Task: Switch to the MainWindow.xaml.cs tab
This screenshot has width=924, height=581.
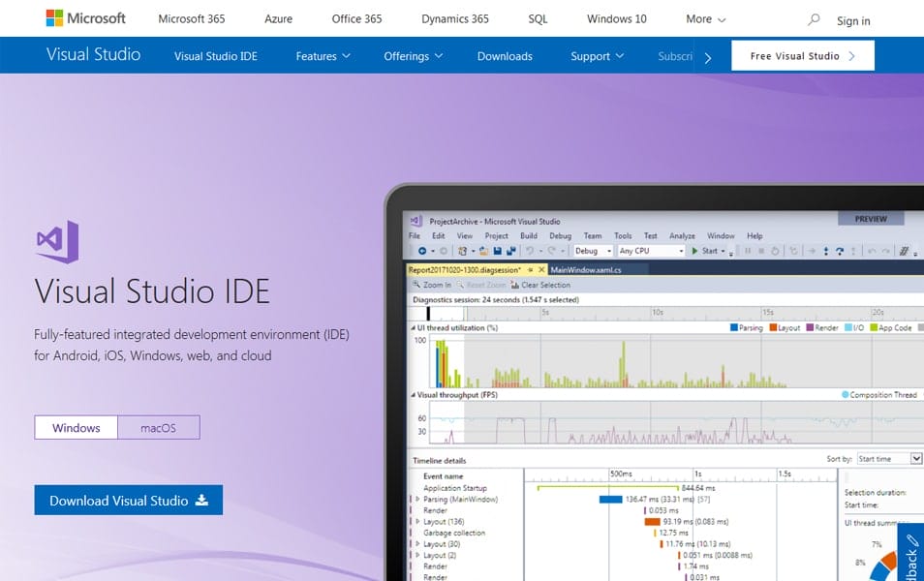Action: (x=586, y=269)
